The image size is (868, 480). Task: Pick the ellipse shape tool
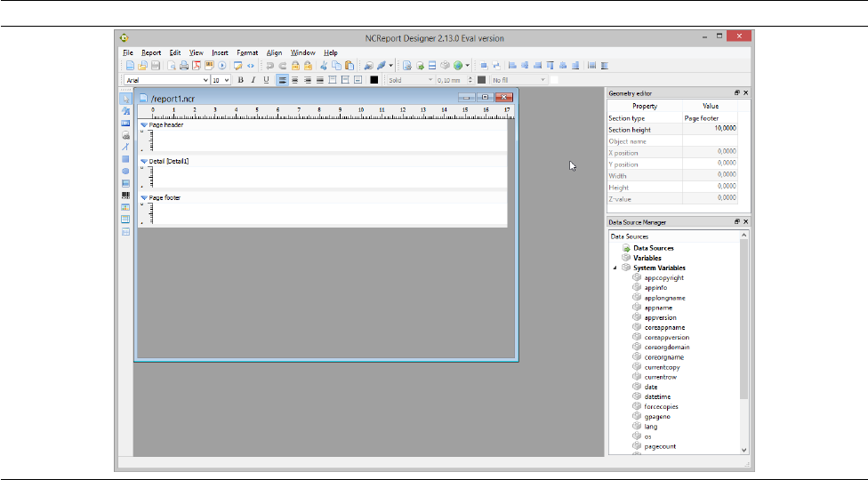pos(125,171)
